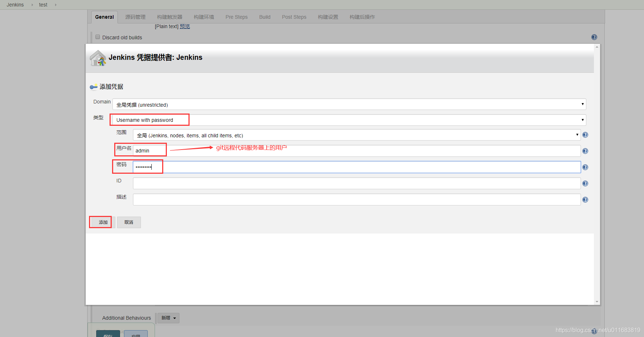The width and height of the screenshot is (644, 337).
Task: Switch to the 构建后操作 tab
Action: point(362,17)
